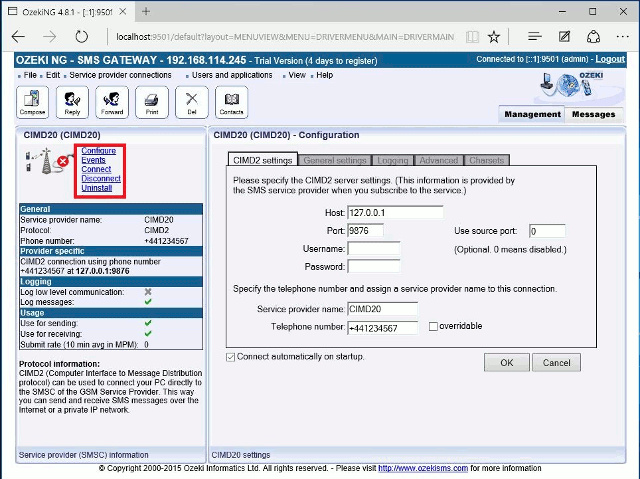Click the browser Share icon
Image resolution: width=640 pixels, height=479 pixels.
click(593, 37)
